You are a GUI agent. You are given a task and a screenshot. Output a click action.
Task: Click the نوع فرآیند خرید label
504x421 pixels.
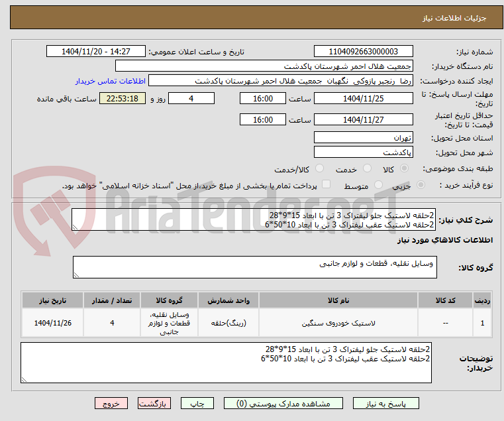tap(466, 186)
